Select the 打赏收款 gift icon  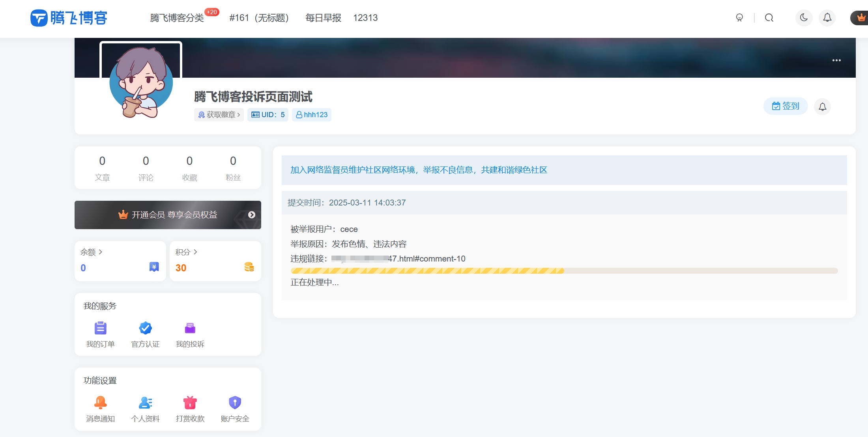[x=190, y=402]
